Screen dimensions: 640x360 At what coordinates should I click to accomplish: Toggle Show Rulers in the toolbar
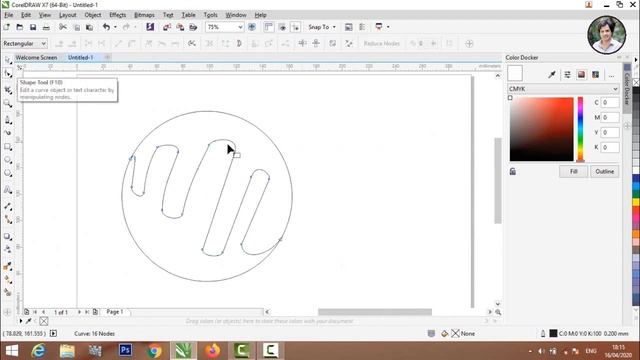269,27
